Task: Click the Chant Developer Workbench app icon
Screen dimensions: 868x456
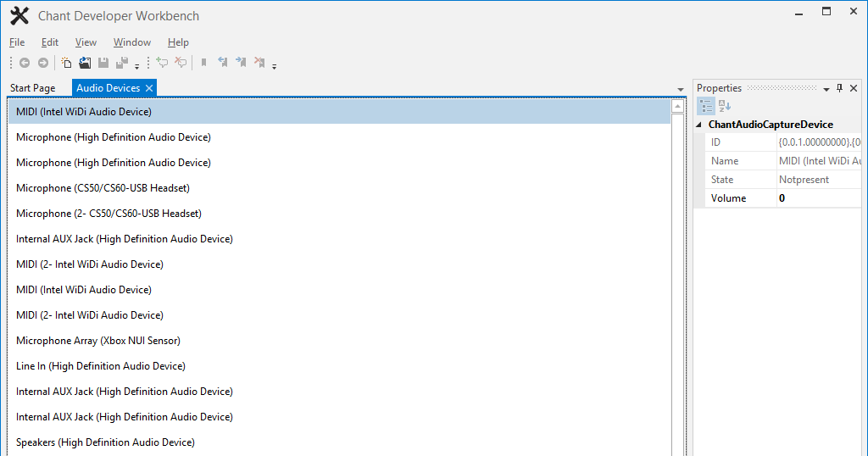Action: [19, 15]
